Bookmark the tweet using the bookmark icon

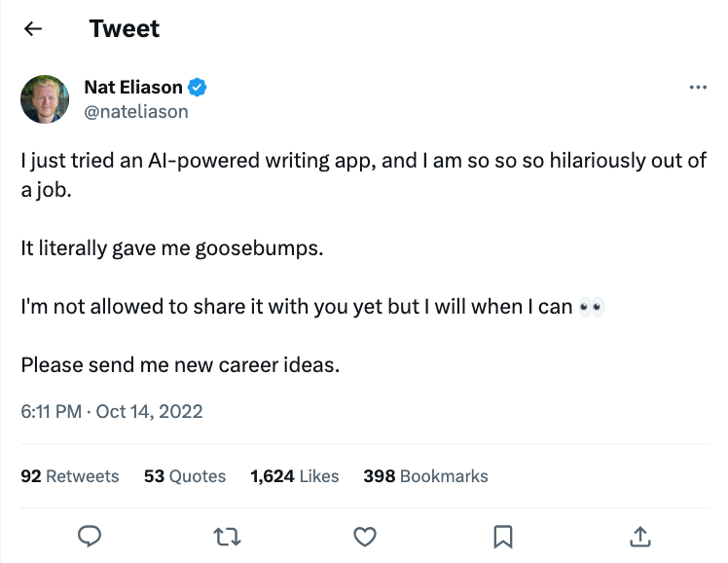coord(502,536)
